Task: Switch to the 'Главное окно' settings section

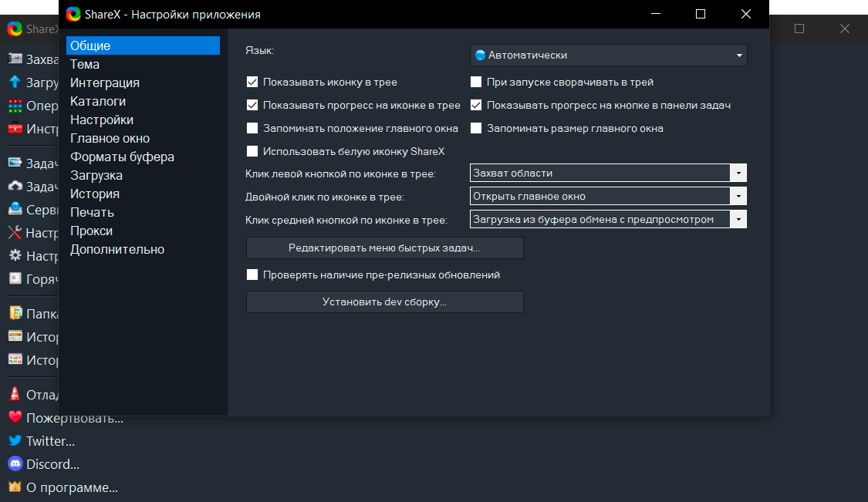Action: 143,138
